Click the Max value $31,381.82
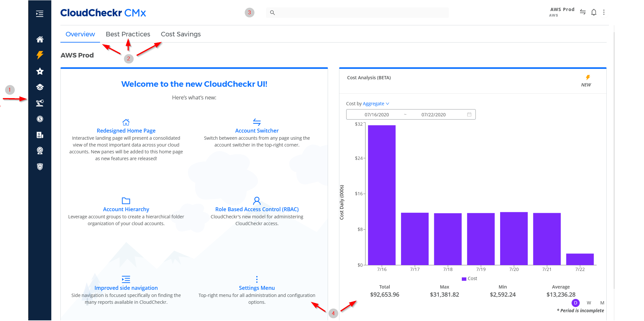The image size is (644, 321). (445, 295)
